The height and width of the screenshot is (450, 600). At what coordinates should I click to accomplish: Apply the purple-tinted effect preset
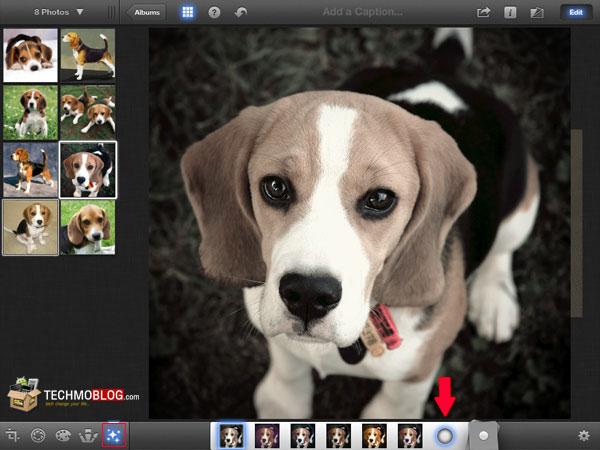267,435
